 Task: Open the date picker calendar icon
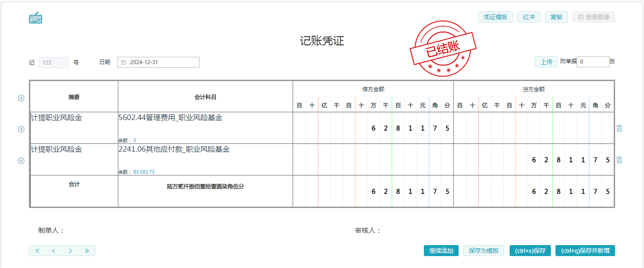[123, 62]
